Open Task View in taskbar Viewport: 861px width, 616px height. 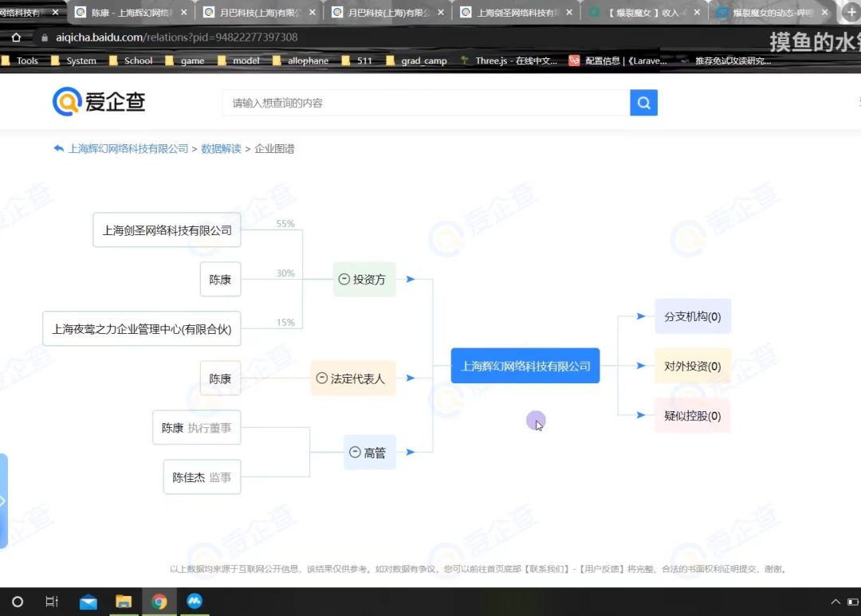(52, 602)
